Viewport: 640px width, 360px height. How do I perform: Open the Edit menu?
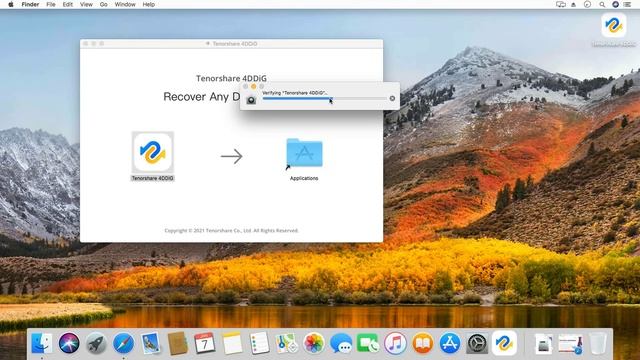pos(68,4)
